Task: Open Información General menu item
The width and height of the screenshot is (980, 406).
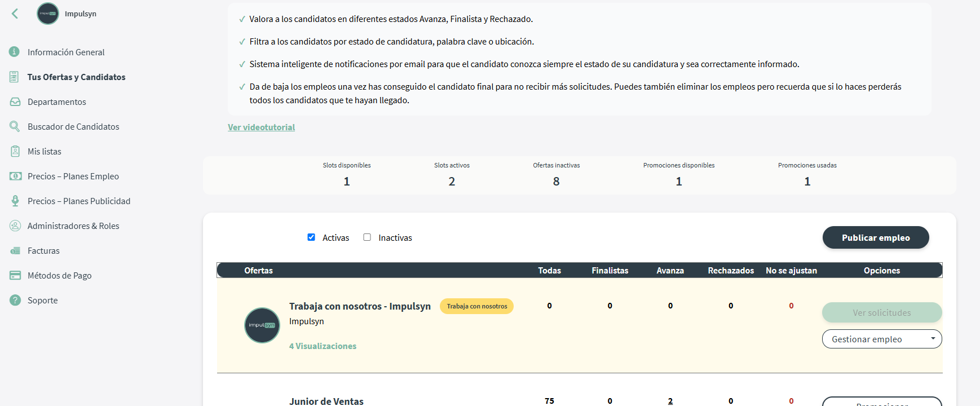Action: coord(66,52)
